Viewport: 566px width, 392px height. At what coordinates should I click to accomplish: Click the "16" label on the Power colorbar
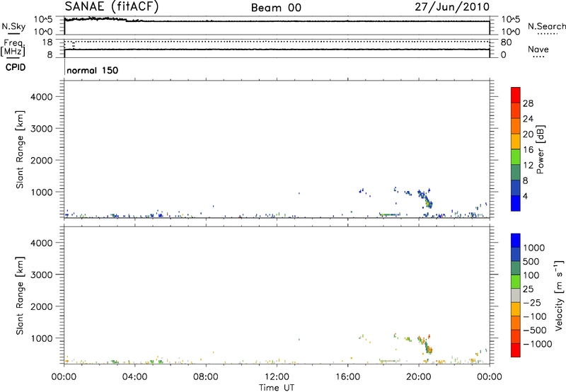pyautogui.click(x=528, y=150)
